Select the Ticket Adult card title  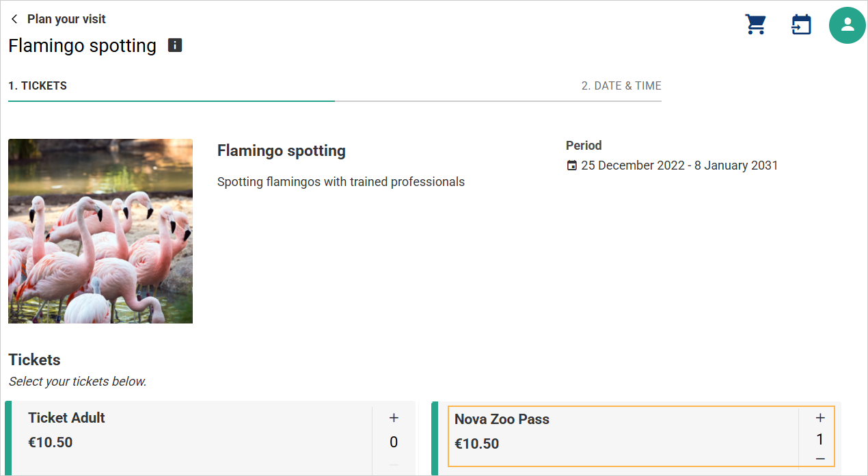[x=67, y=418]
